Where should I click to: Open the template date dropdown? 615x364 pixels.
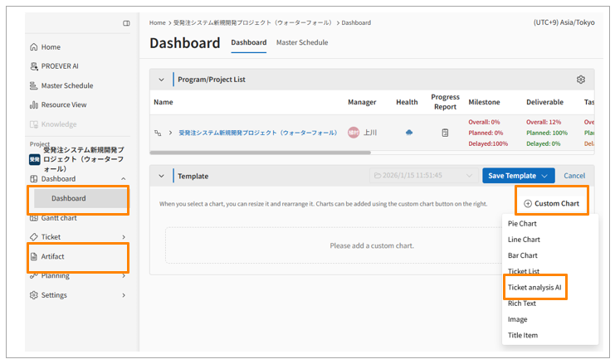pyautogui.click(x=423, y=176)
